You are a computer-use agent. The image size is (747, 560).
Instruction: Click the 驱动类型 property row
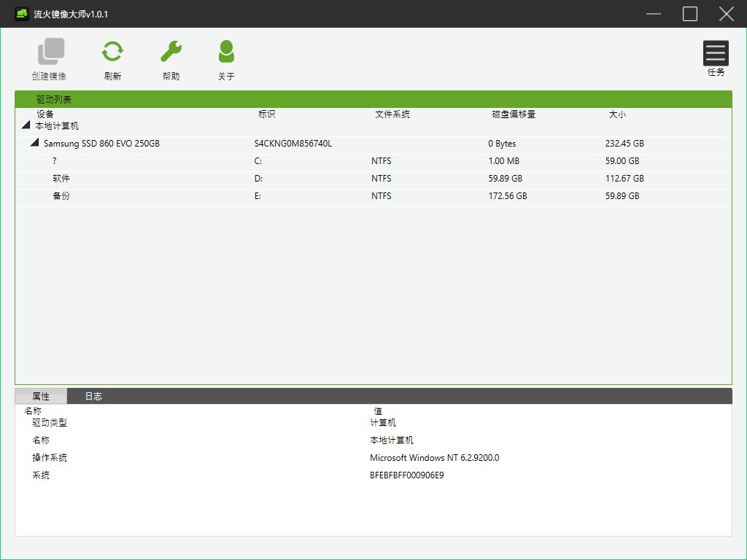pyautogui.click(x=373, y=423)
